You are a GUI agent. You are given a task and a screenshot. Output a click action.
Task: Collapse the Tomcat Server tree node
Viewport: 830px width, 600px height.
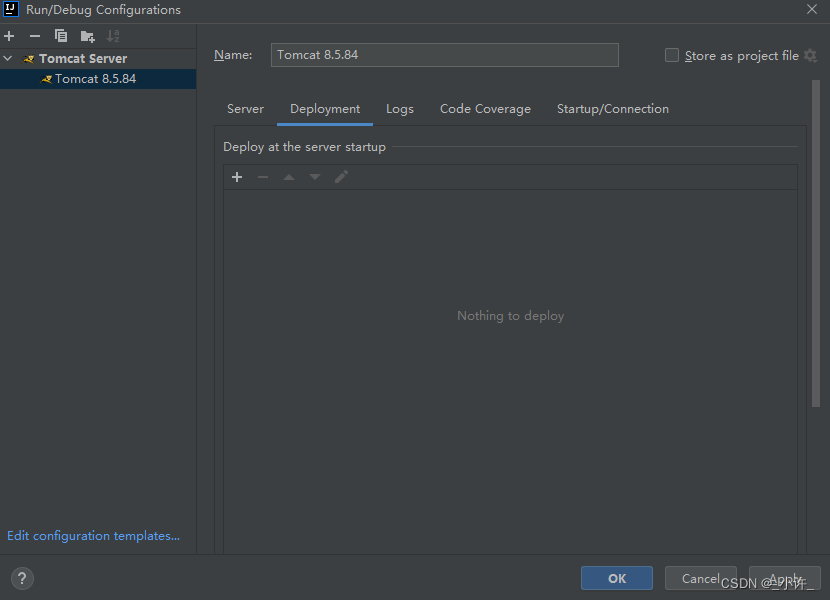click(7, 58)
